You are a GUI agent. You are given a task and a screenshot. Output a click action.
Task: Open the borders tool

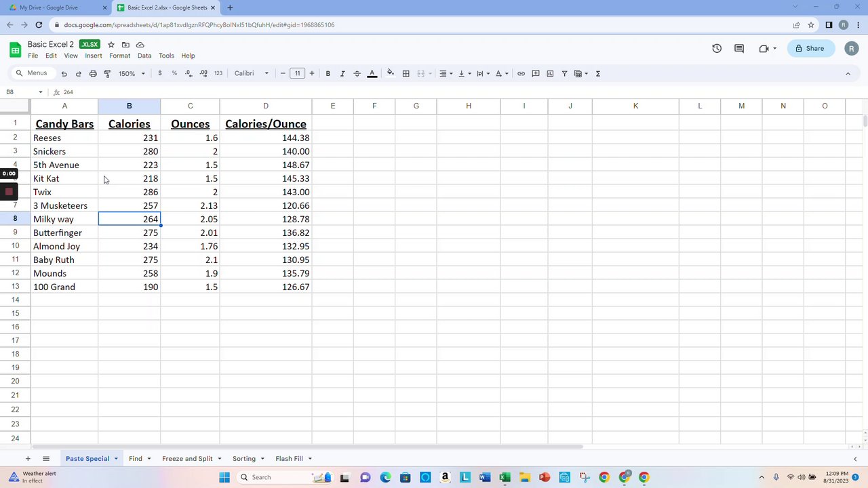coord(406,73)
